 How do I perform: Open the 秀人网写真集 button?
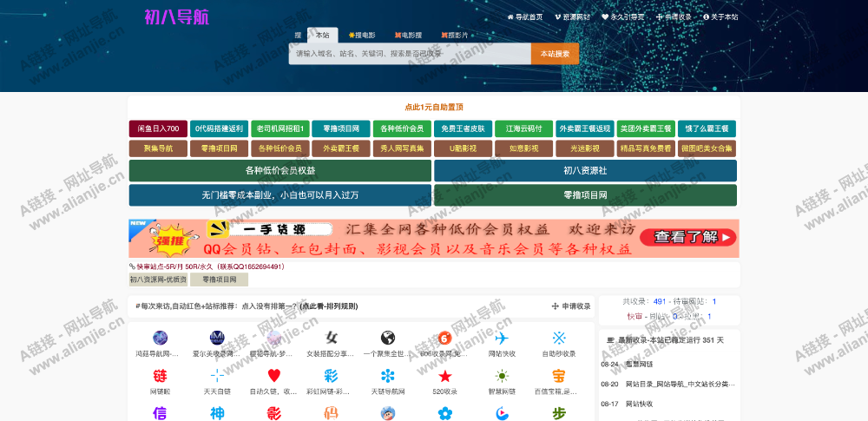pyautogui.click(x=403, y=148)
